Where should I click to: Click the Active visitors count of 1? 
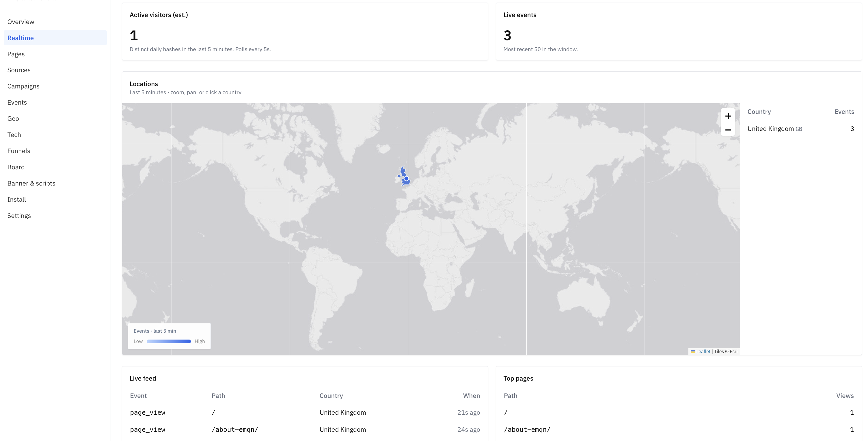tap(134, 35)
